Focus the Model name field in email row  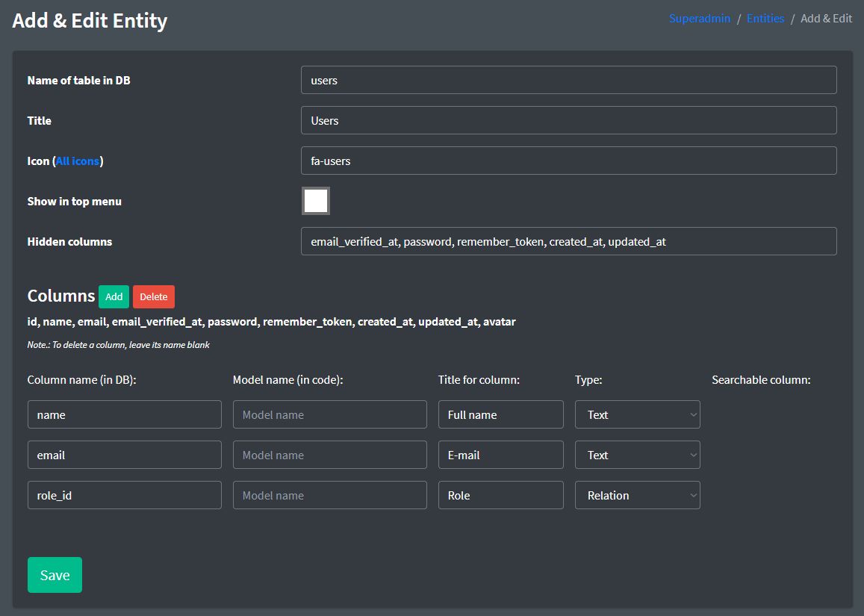coord(329,455)
